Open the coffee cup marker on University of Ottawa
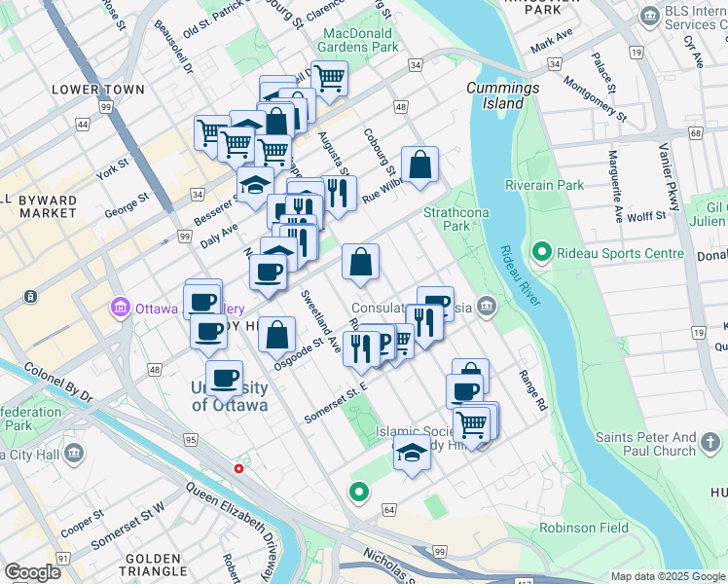Screen dimensions: 728x584 coord(224,383)
